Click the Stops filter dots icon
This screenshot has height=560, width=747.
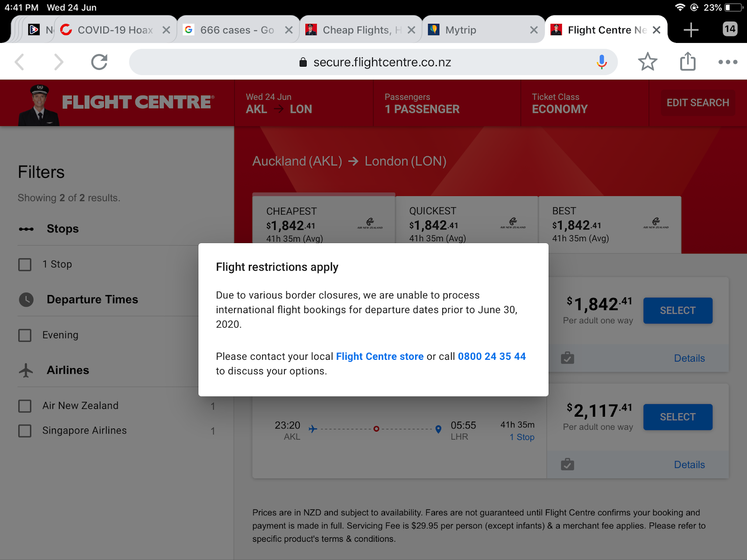(x=26, y=229)
